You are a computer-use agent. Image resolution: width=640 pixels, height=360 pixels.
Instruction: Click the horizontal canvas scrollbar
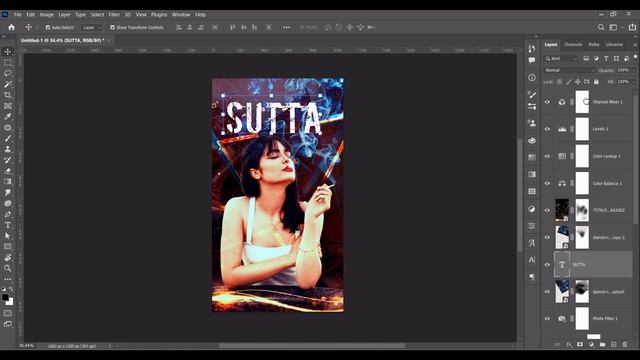coord(312,346)
